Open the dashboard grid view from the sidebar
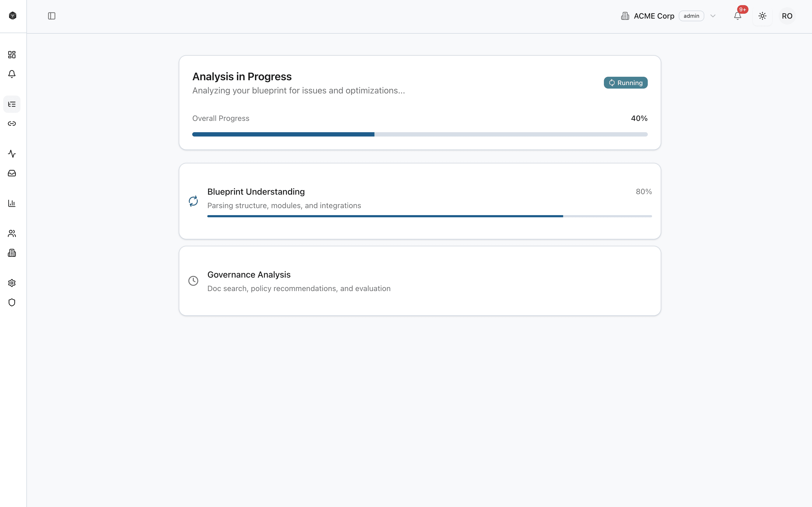This screenshot has height=507, width=812. (12, 55)
